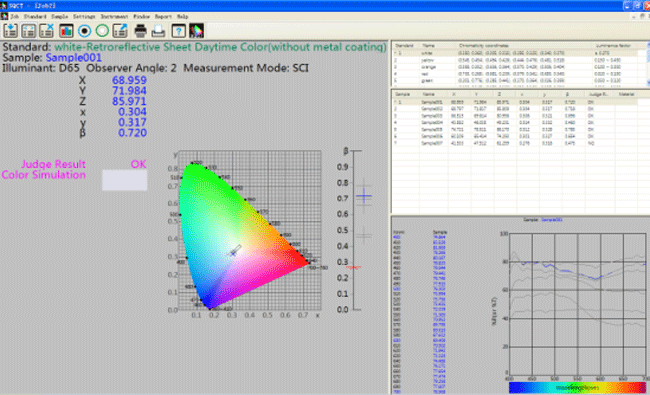
Task: Open the print preview icon
Action: 158,31
